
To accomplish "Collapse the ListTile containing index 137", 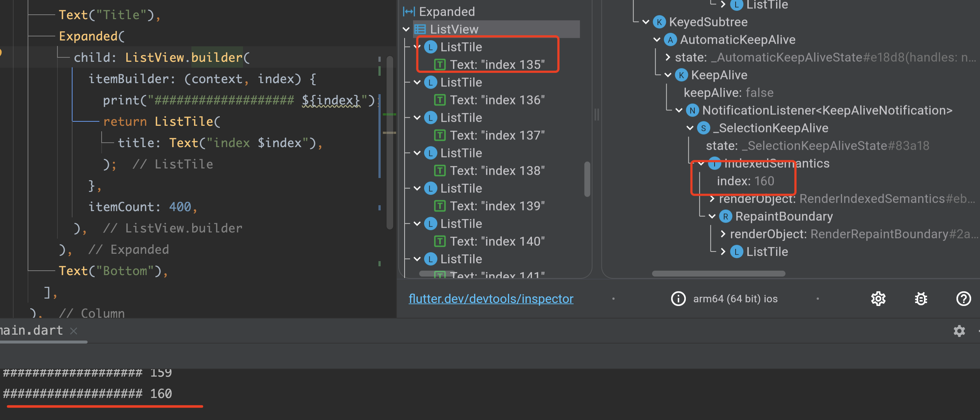I will click(417, 118).
